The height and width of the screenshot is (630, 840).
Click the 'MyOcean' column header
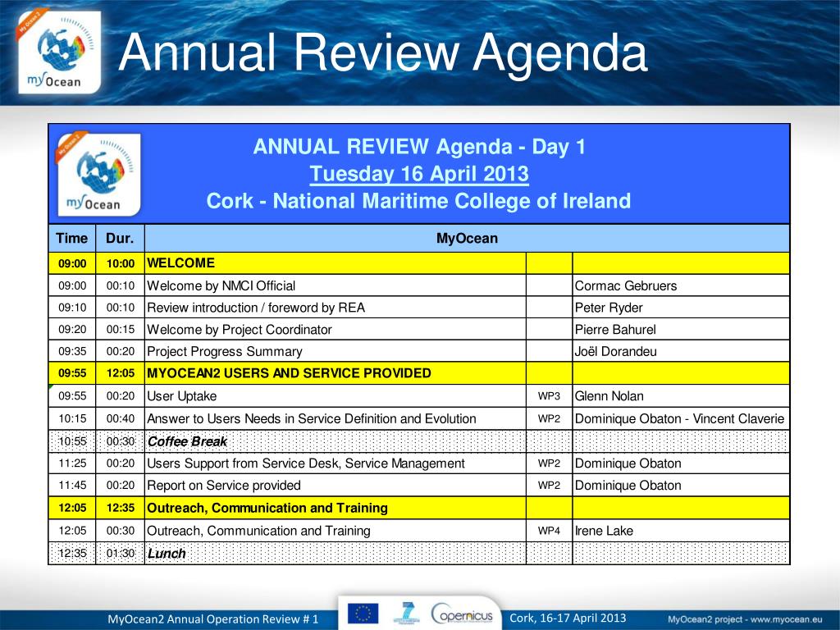pyautogui.click(x=467, y=239)
